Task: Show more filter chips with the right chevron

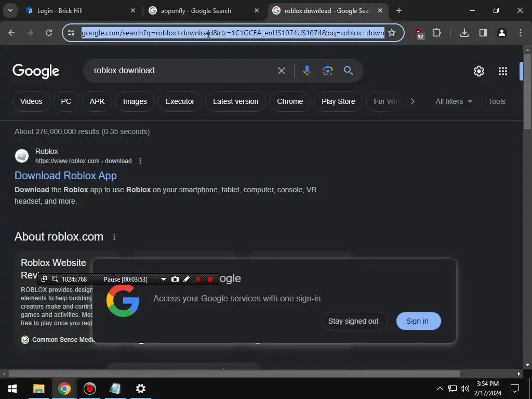Action: coord(412,101)
